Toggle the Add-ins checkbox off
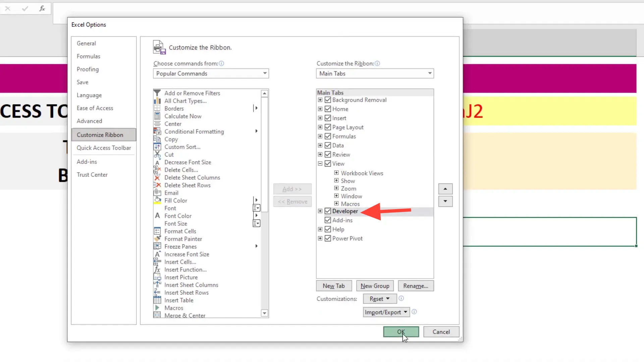 pos(328,220)
